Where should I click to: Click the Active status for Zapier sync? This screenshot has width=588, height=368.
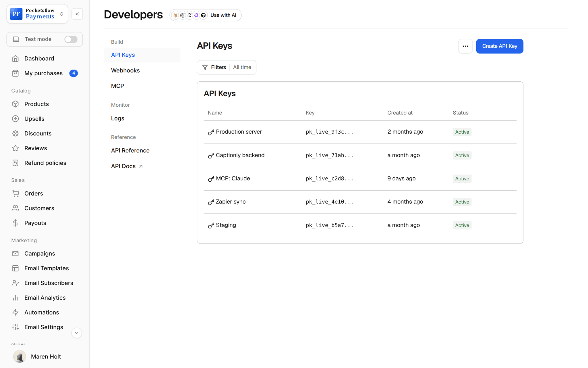(462, 202)
